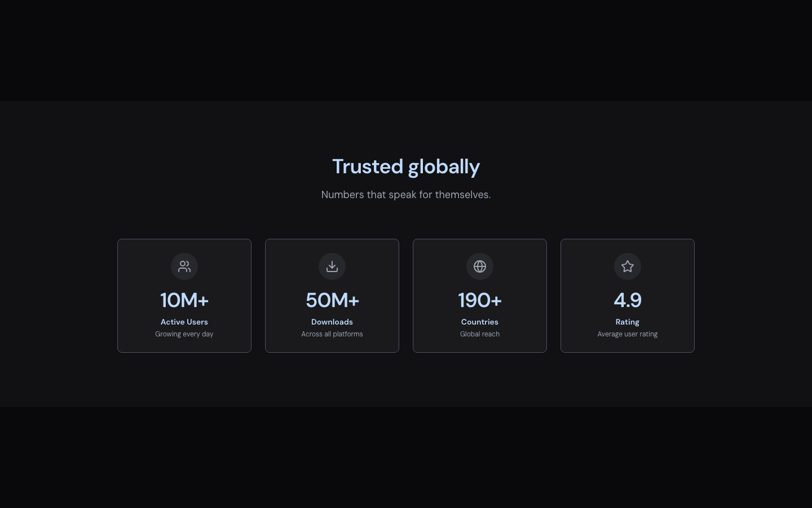Click the users icon above 10M+
Viewport: 812px width, 508px height.
[184, 266]
